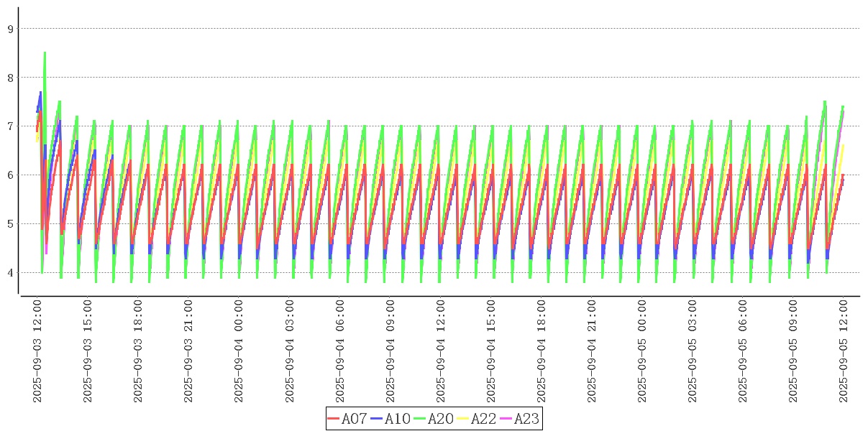Click the red A07 legend line swatch
The width and height of the screenshot is (868, 431).
click(334, 419)
